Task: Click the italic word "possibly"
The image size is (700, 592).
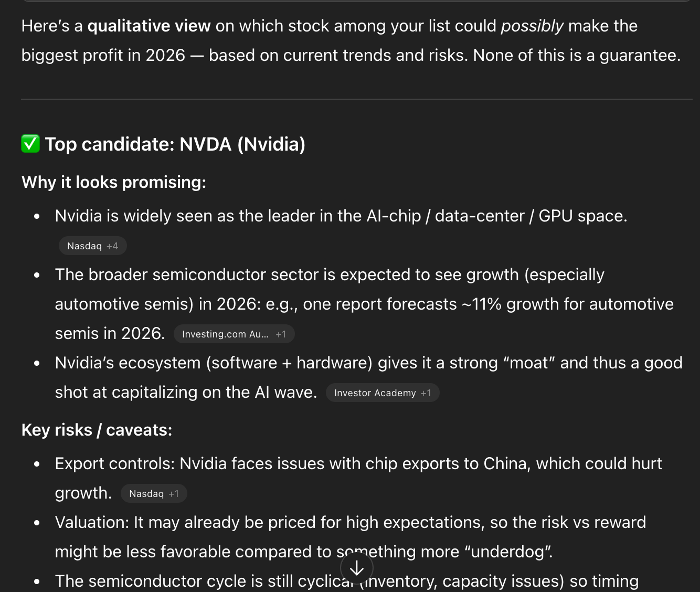Action: pyautogui.click(x=532, y=26)
